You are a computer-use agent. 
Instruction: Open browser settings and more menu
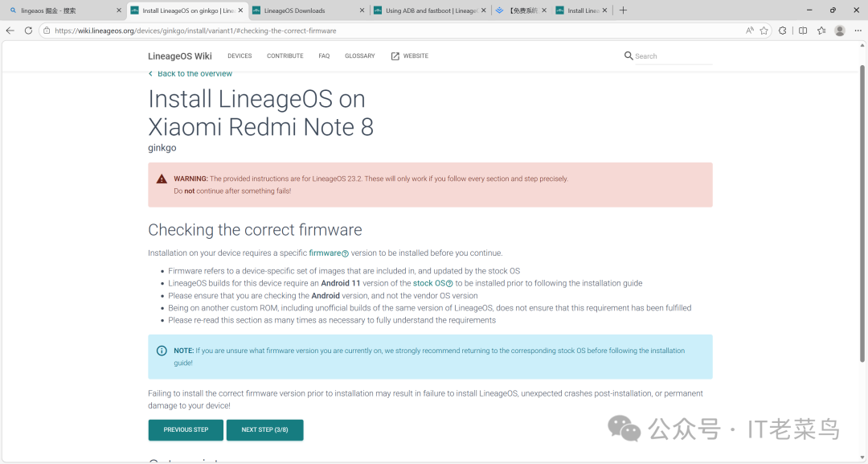pyautogui.click(x=858, y=31)
